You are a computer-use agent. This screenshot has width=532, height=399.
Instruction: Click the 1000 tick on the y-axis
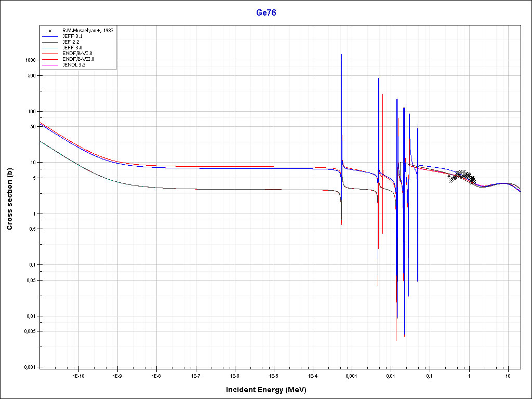30,60
